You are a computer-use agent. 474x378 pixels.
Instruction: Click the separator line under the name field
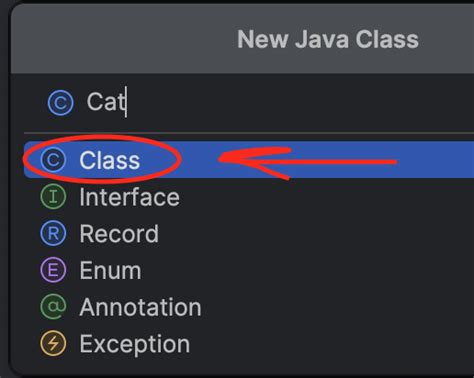pos(249,133)
